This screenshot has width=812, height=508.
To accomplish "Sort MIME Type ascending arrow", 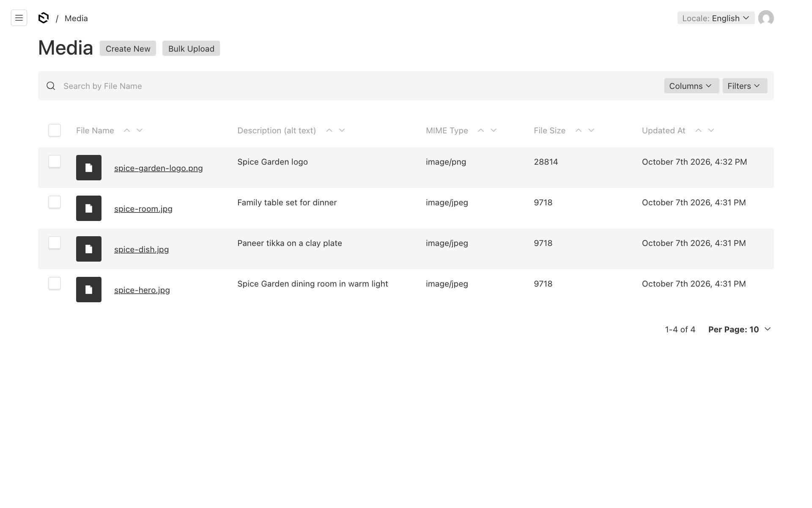I will [x=481, y=130].
